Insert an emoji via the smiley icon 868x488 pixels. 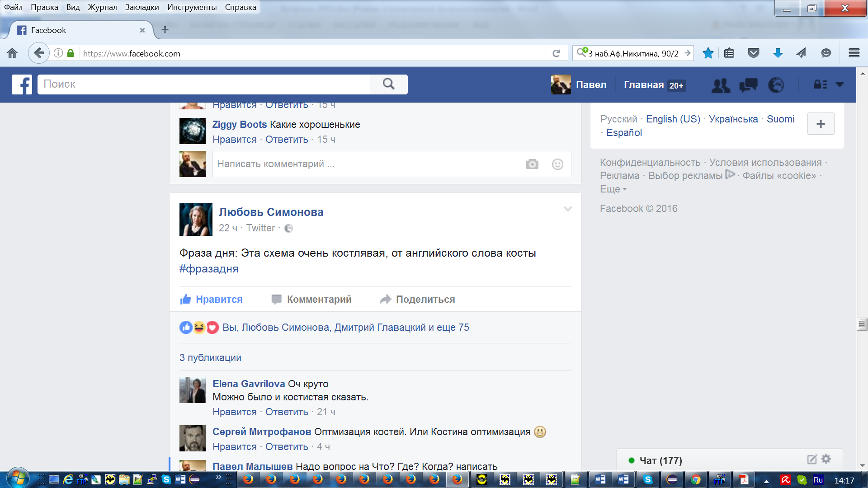[x=557, y=164]
